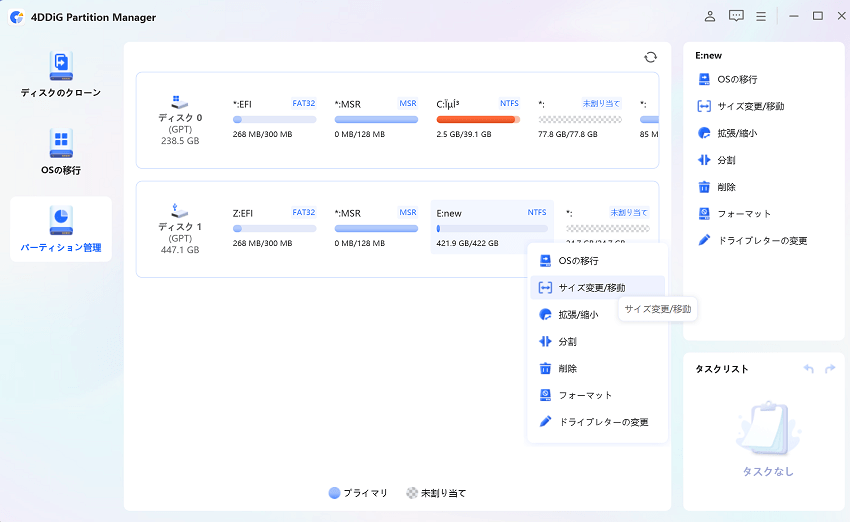
Task: Click the 削除 trash icon in the right panel
Action: coord(704,187)
